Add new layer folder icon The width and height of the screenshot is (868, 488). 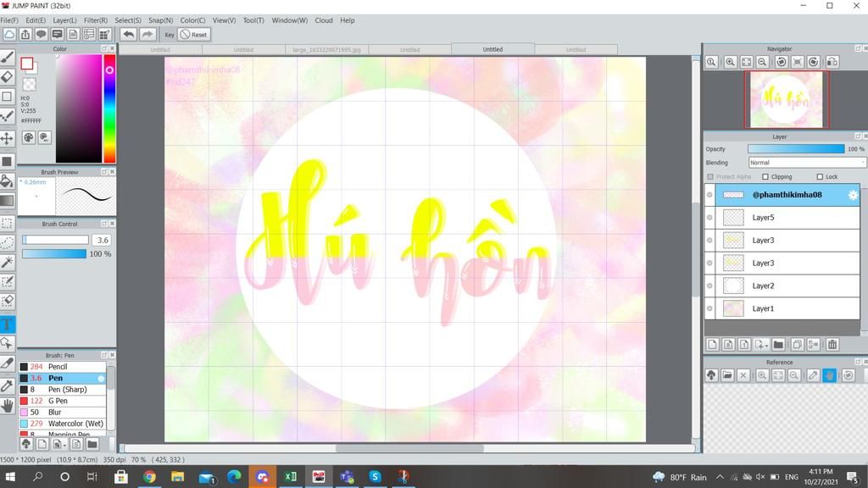coord(778,345)
